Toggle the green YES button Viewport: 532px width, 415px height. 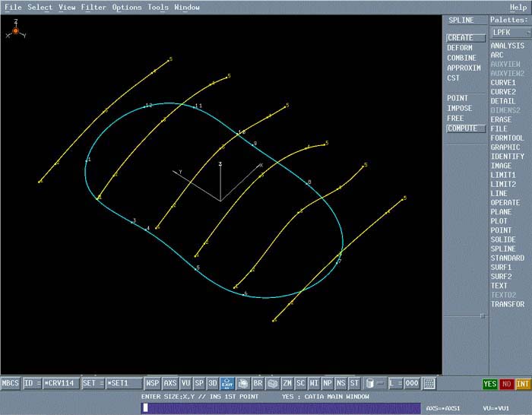(x=491, y=384)
